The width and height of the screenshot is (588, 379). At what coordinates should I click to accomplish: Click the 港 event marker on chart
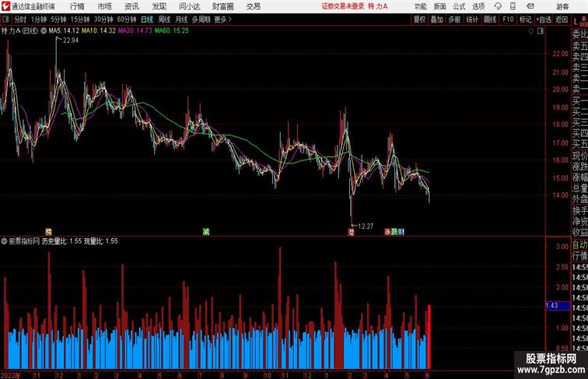click(351, 232)
